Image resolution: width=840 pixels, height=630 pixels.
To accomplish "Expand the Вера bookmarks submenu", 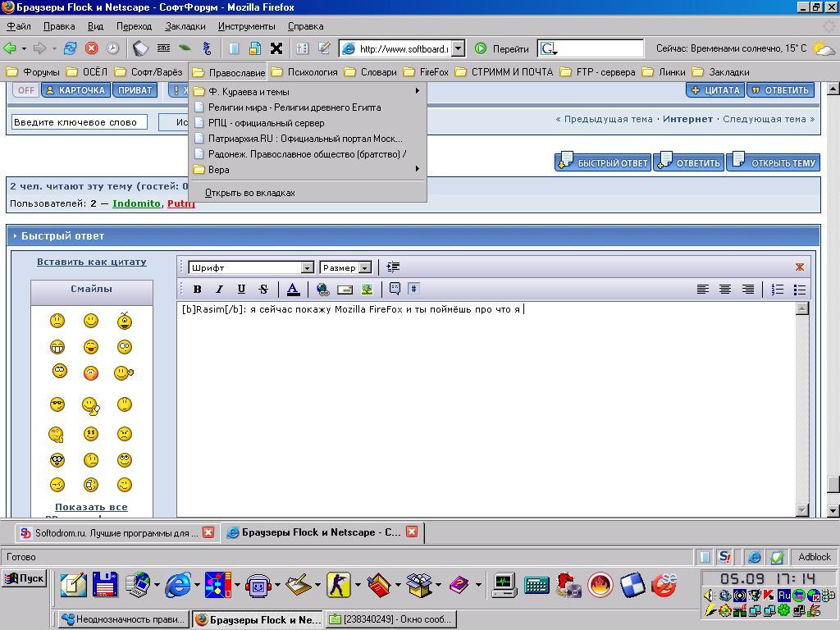I will point(308,169).
